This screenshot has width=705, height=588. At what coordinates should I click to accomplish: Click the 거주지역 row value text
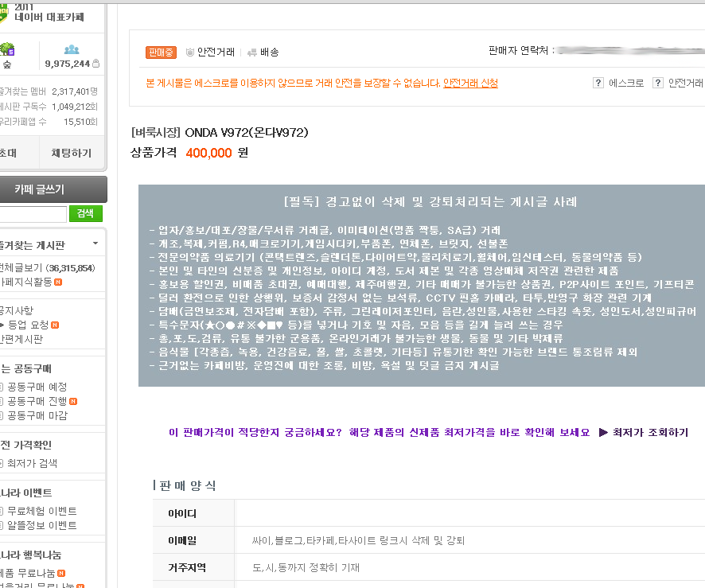point(306,568)
